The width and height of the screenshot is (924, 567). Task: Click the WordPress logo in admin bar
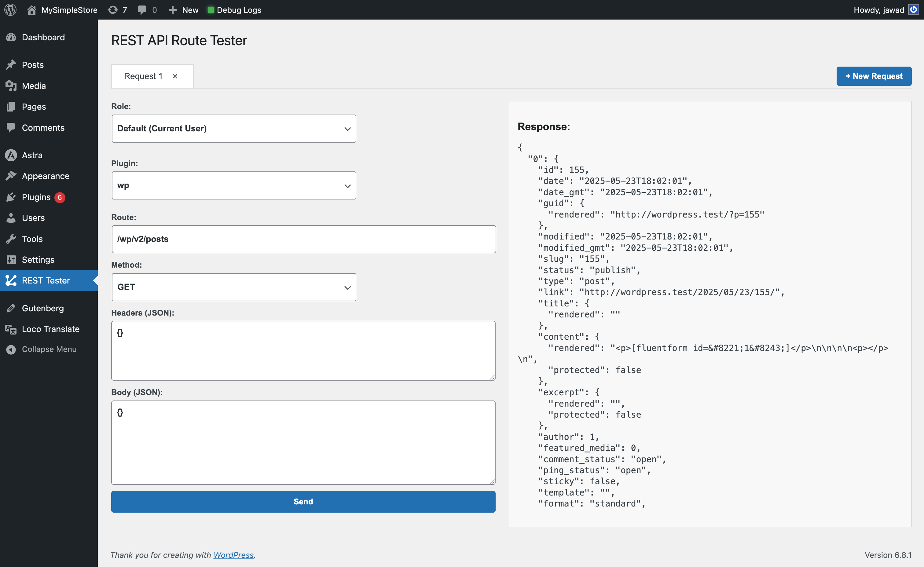(x=10, y=10)
